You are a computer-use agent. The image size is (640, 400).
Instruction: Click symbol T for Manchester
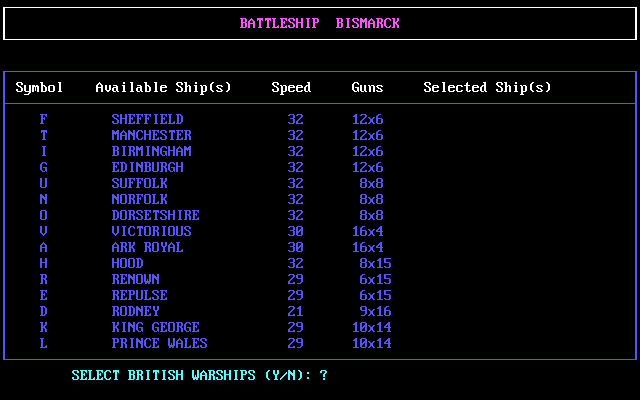(43, 135)
